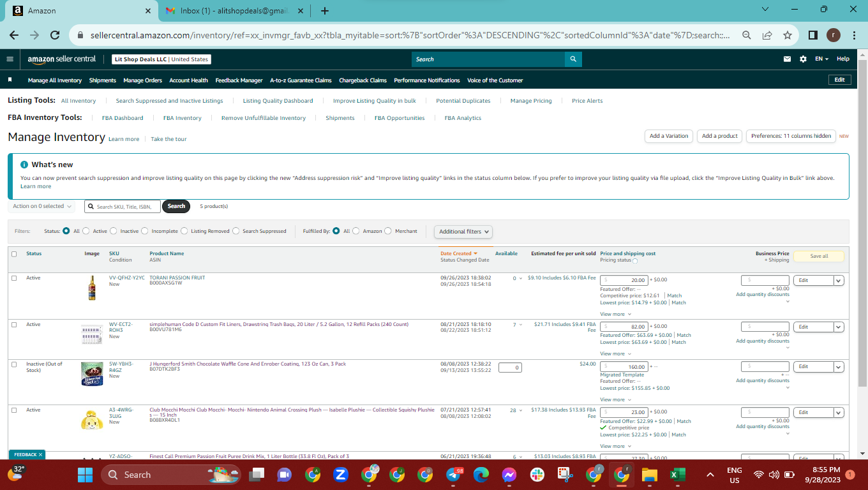Open the FBA Inventory tools tab

[182, 118]
